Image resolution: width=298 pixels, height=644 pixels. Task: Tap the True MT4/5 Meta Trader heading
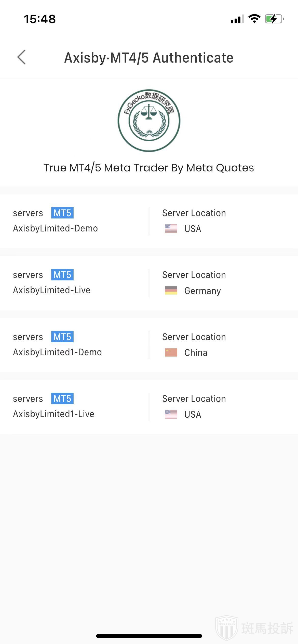click(149, 168)
